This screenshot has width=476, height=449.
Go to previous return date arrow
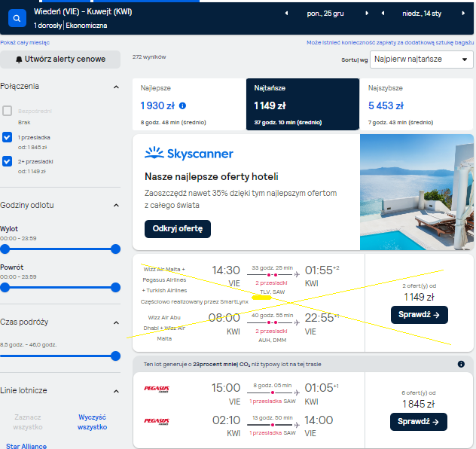tap(383, 14)
